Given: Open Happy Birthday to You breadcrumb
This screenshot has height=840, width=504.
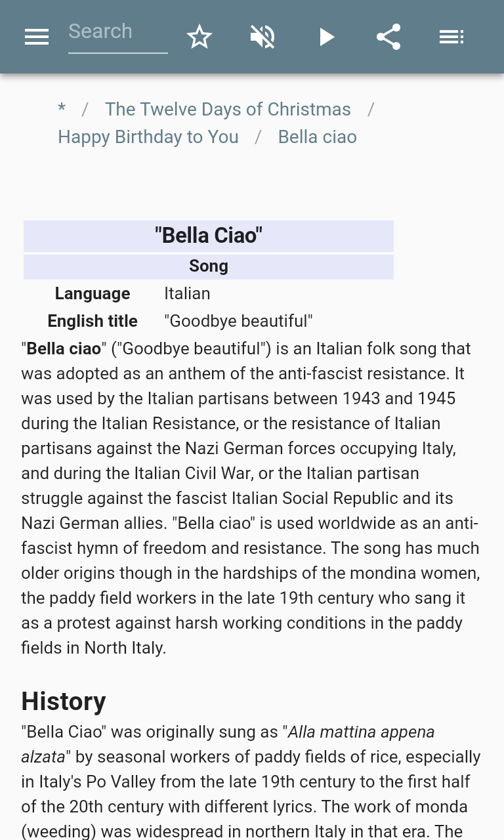Looking at the screenshot, I should click(148, 136).
